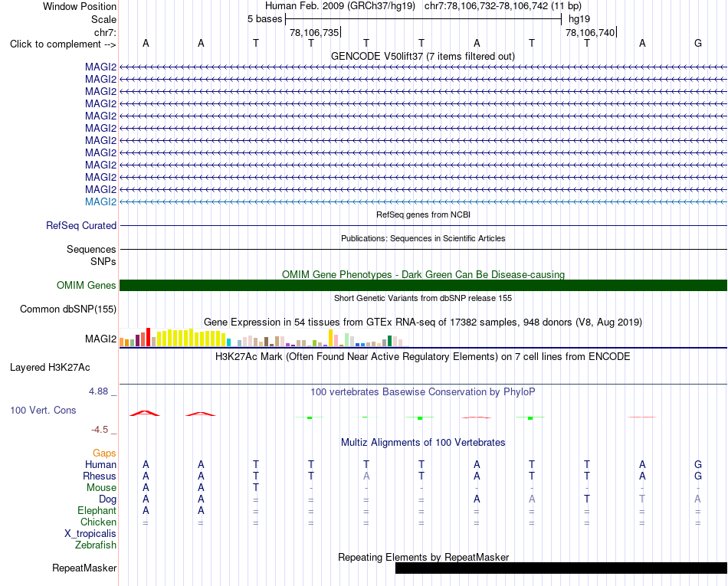Click 'Multiz Alignments of 100 Vertebrates' title
728x586 pixels.
(423, 442)
